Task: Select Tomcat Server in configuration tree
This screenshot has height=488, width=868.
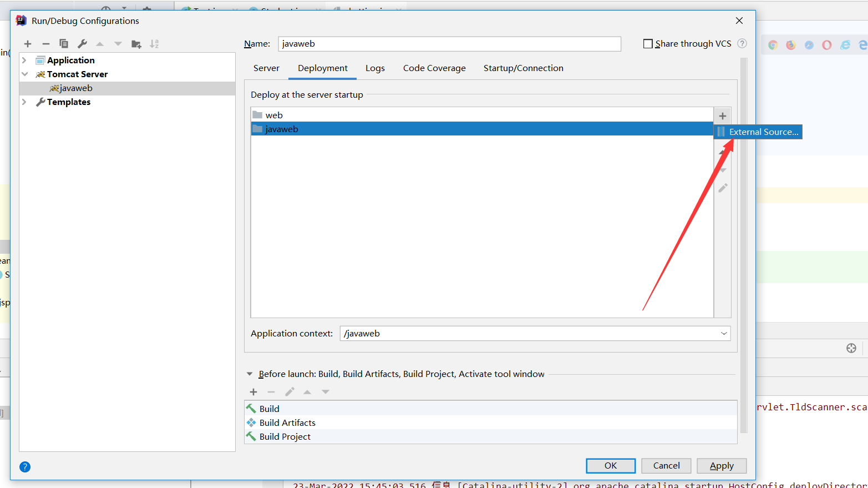Action: pos(77,74)
